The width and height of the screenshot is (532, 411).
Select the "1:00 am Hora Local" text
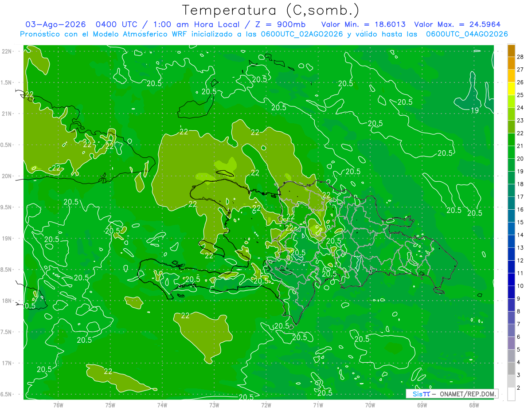click(x=196, y=24)
